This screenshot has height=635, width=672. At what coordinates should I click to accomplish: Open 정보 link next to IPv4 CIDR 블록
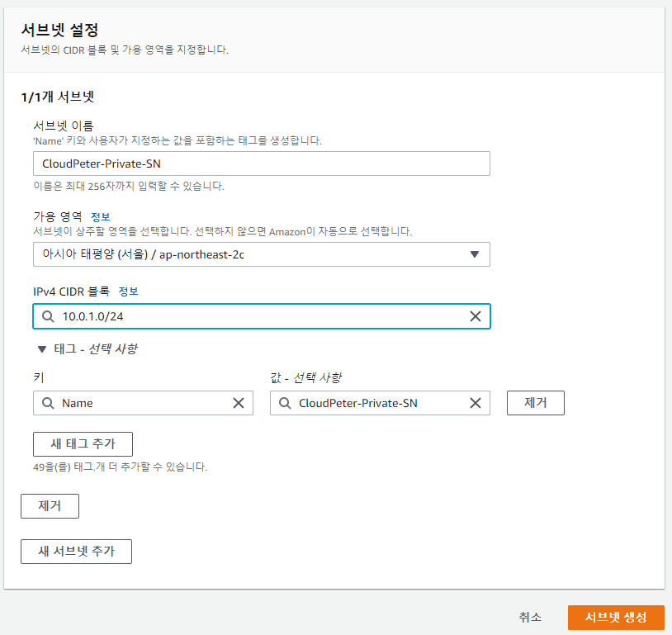point(128,291)
